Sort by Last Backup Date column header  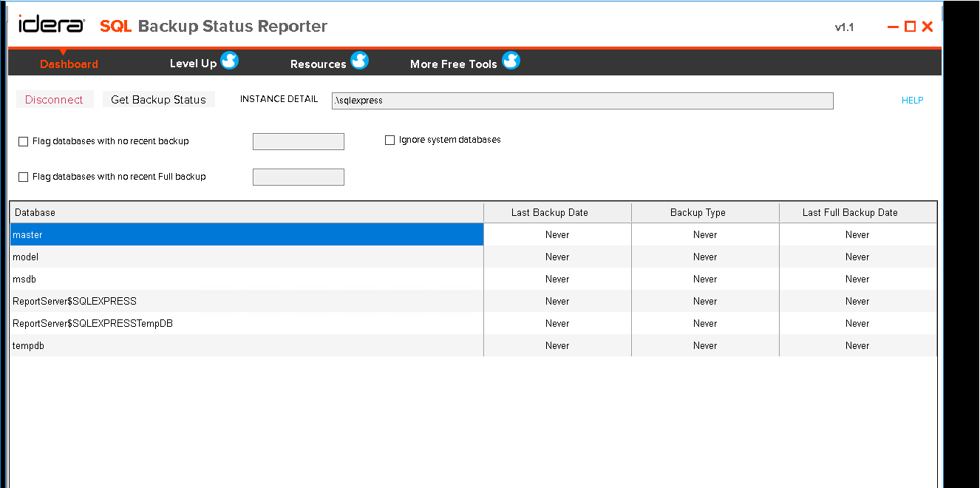tap(549, 212)
